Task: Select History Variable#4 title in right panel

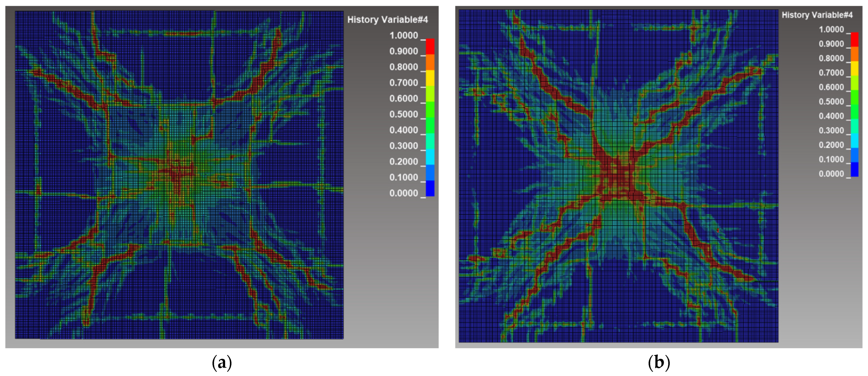Action: tap(817, 15)
